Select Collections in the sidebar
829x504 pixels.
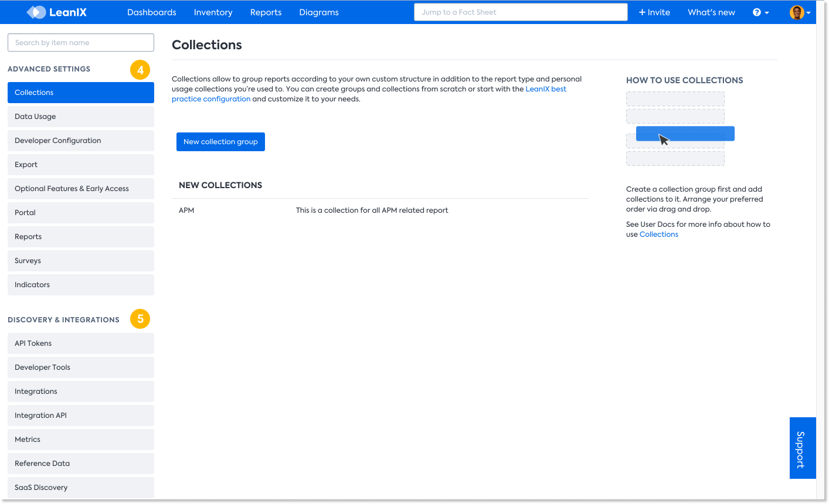[x=81, y=93]
